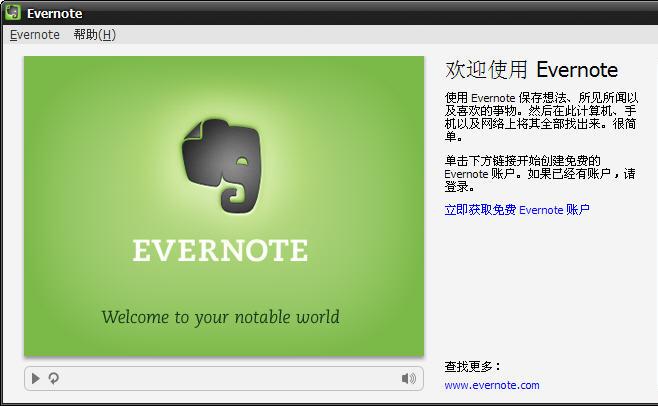Click the middle of the video playback bar

(224, 378)
